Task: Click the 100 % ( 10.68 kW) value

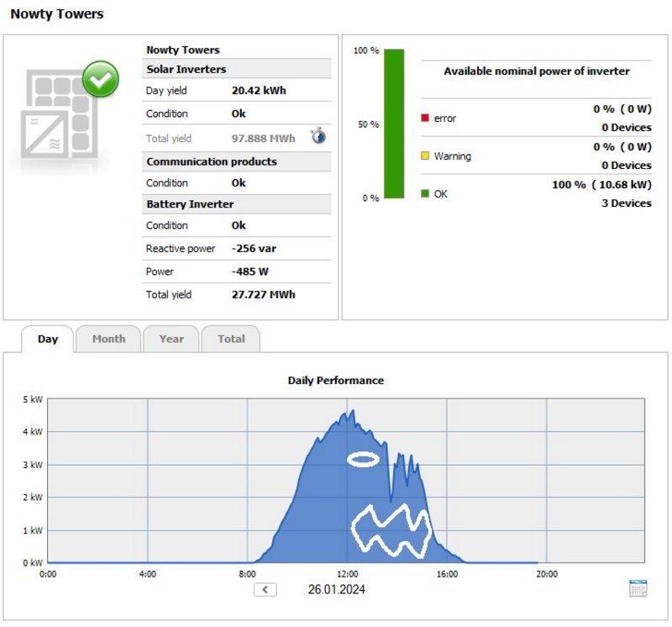Action: point(601,185)
